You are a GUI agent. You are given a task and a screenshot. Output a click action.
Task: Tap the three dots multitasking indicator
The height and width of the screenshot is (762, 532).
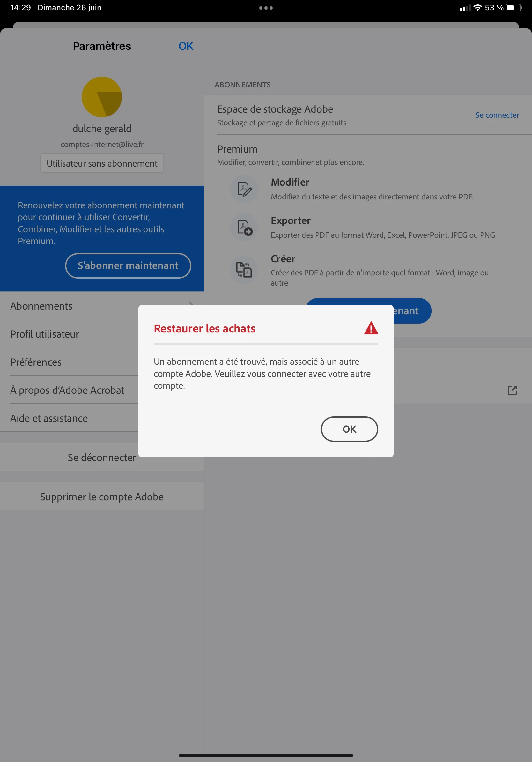(x=266, y=8)
